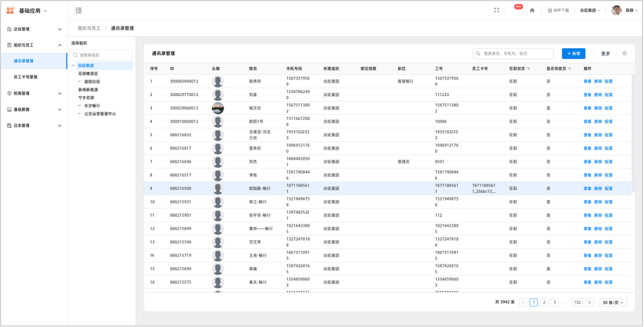This screenshot has height=327, width=644.
Task: Select the 权限管理 sidebar menu
Action: (x=22, y=94)
